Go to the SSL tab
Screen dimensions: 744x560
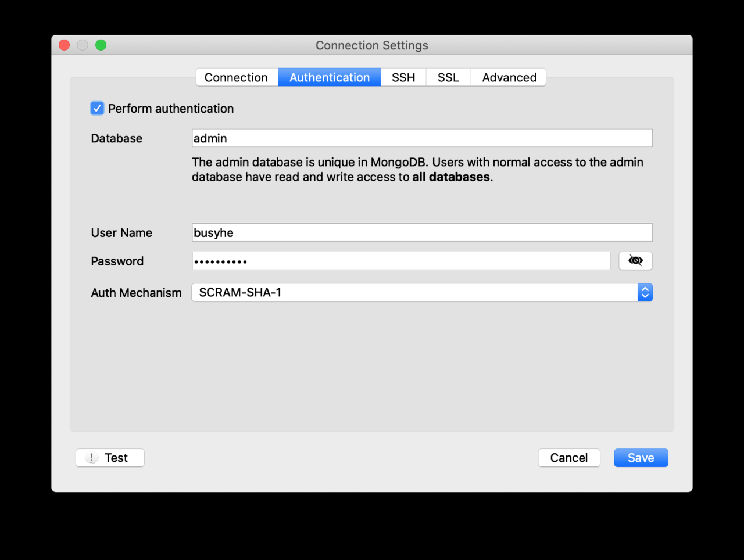pos(448,77)
